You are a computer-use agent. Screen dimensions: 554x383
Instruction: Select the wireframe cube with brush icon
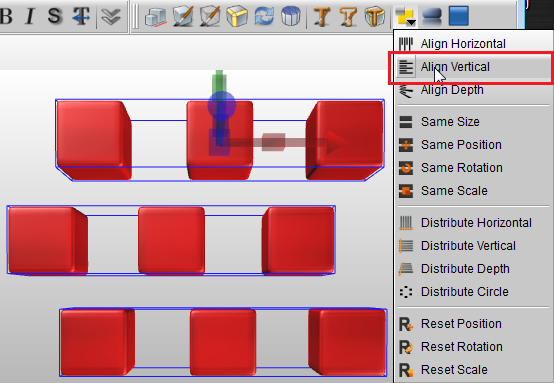[x=210, y=16]
